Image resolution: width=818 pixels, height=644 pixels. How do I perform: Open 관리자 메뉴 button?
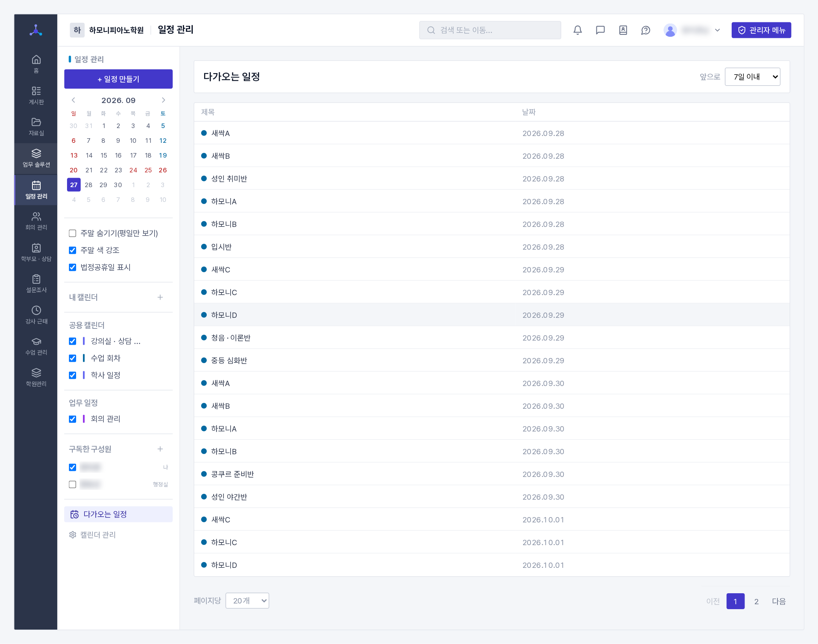pyautogui.click(x=761, y=30)
